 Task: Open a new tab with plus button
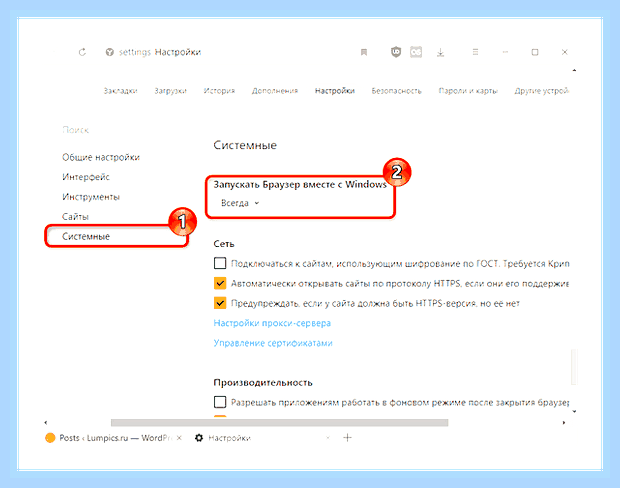click(x=348, y=438)
